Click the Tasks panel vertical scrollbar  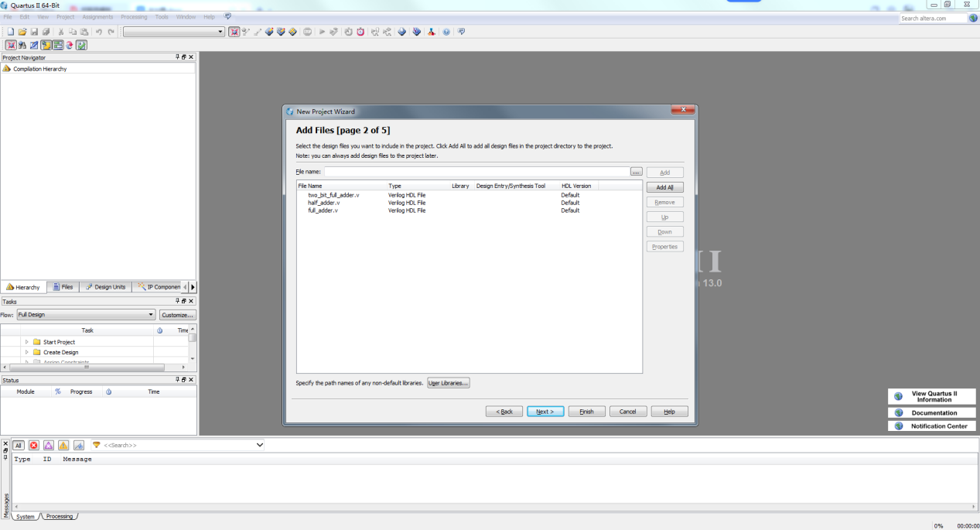[x=193, y=344]
